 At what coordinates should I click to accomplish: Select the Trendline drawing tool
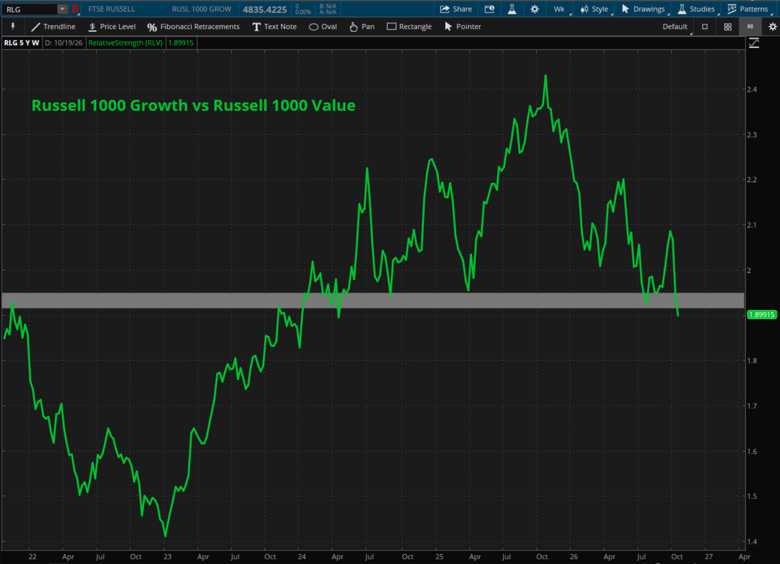coord(53,26)
